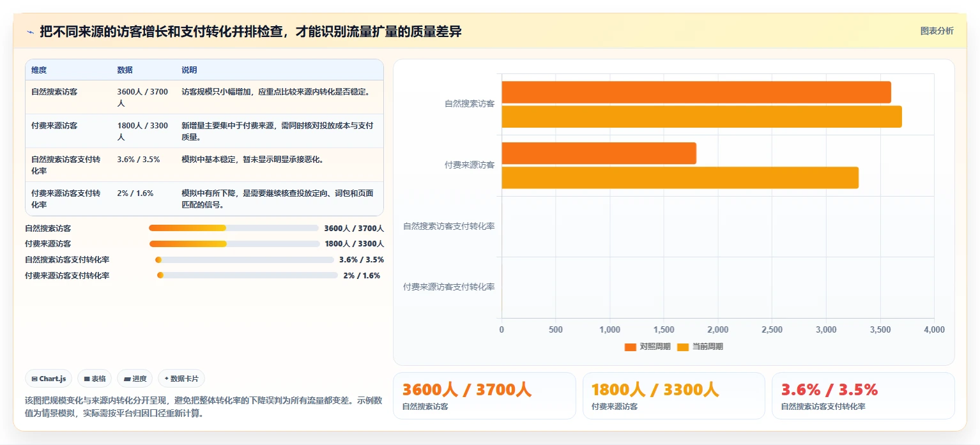Select the table cell 3600人 / 3700人

pos(142,97)
